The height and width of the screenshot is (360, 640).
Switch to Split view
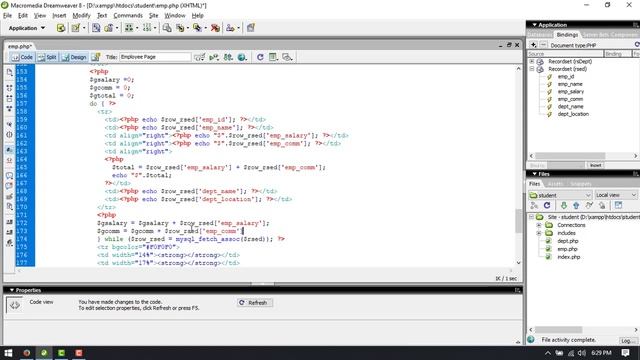47,57
